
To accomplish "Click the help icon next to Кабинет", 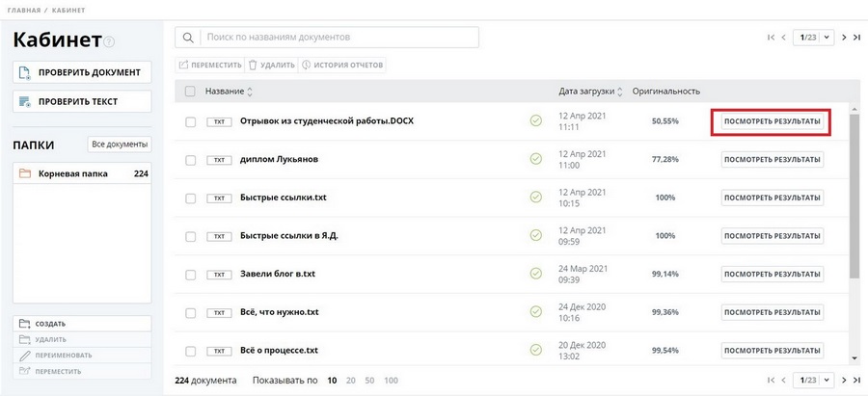I will [109, 41].
